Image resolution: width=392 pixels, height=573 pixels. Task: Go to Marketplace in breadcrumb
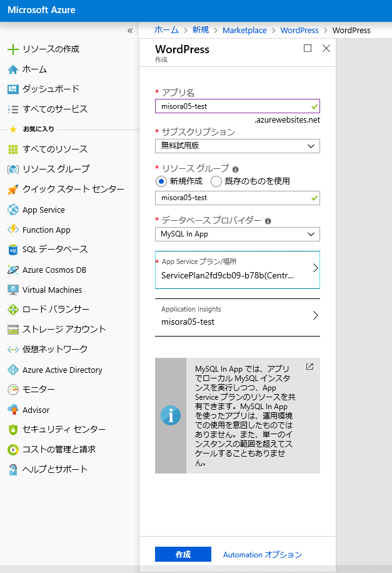[244, 30]
